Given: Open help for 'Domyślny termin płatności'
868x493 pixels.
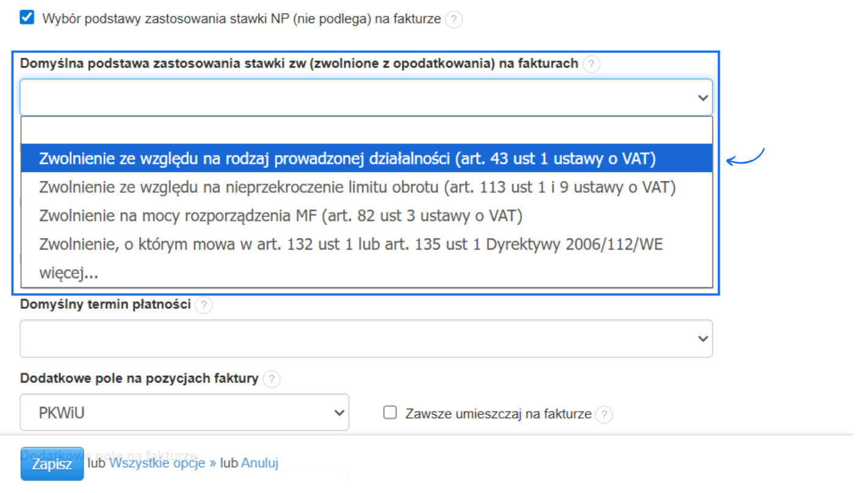Looking at the screenshot, I should [x=204, y=305].
